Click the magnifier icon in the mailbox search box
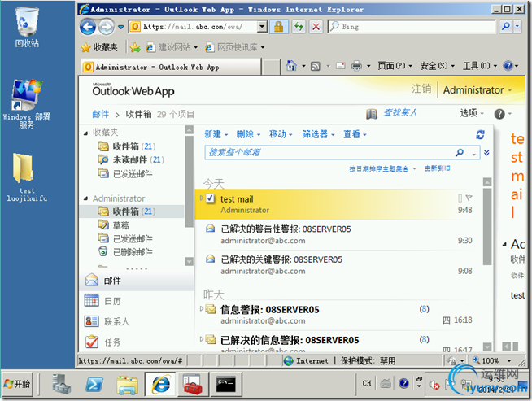Viewport: 532px width, 401px height. pos(460,153)
